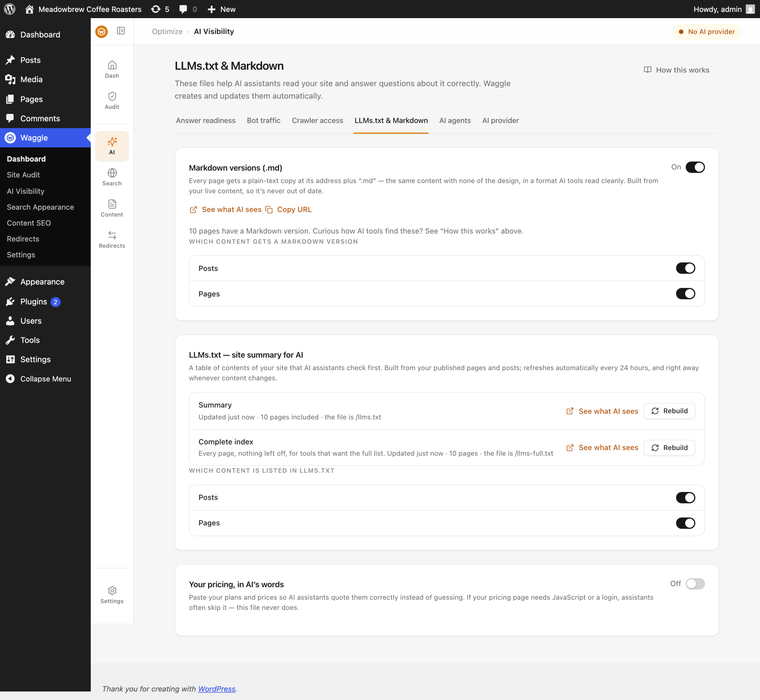Select the AI sparkle rail item
The width and height of the screenshot is (760, 700).
click(x=112, y=146)
